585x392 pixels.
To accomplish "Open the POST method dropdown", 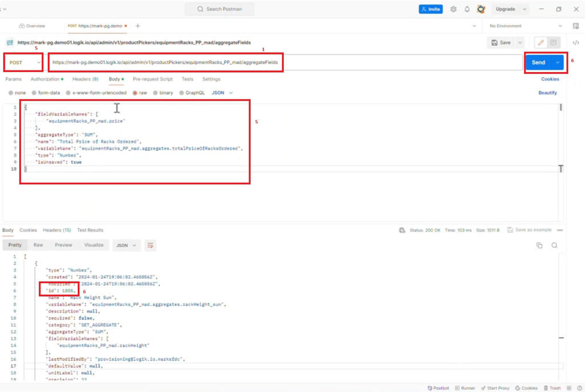I will pos(24,63).
